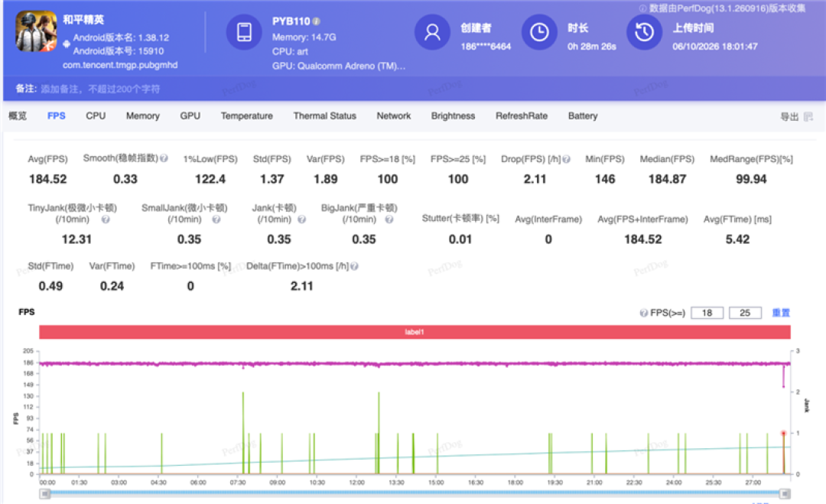Click the 重置 reset link
Image resolution: width=826 pixels, height=504 pixels.
point(781,313)
